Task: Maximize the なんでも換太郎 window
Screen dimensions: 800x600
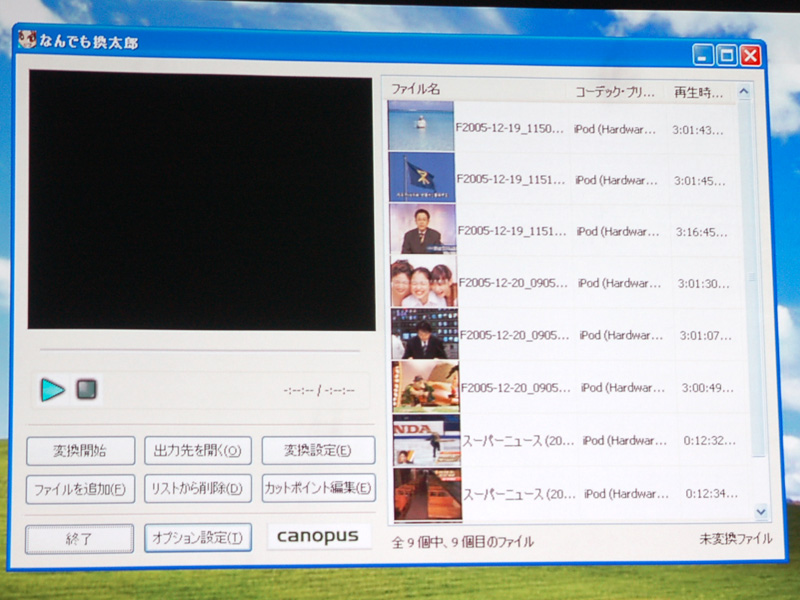Action: [x=727, y=55]
